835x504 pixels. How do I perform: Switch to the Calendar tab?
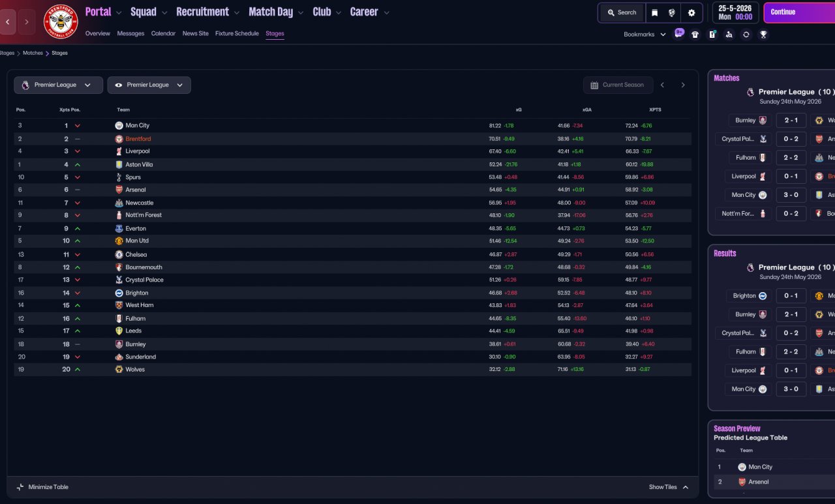coord(163,33)
